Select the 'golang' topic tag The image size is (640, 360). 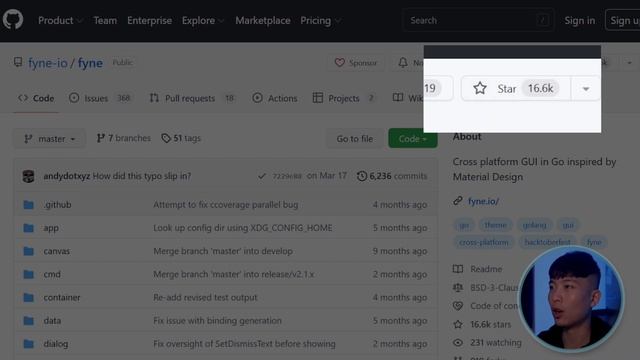click(x=534, y=225)
